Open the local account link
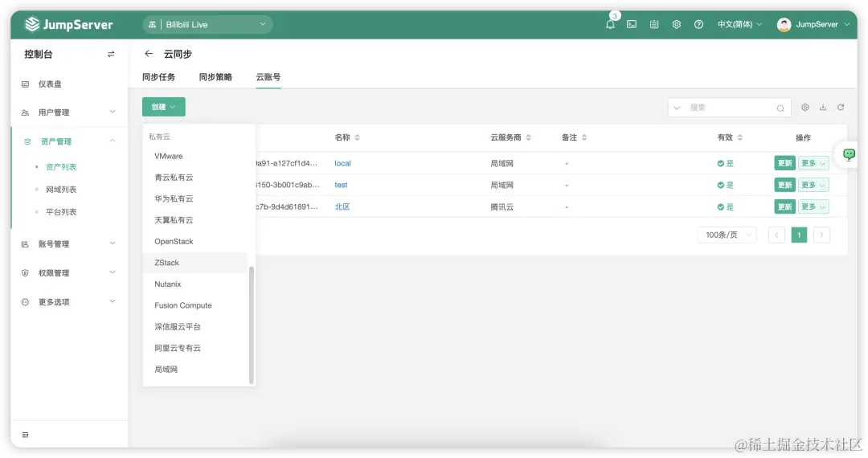 342,163
